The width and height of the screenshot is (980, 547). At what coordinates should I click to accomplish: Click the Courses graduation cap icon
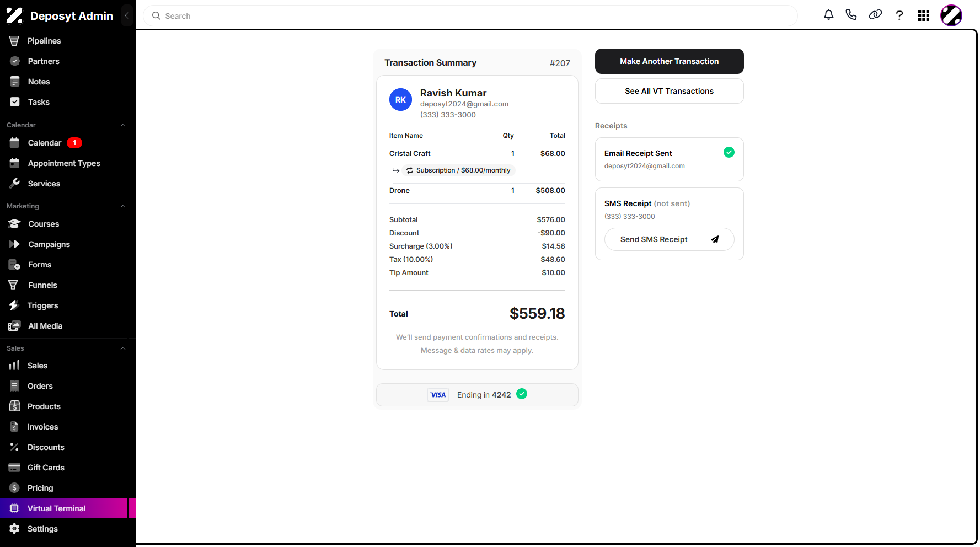(14, 224)
